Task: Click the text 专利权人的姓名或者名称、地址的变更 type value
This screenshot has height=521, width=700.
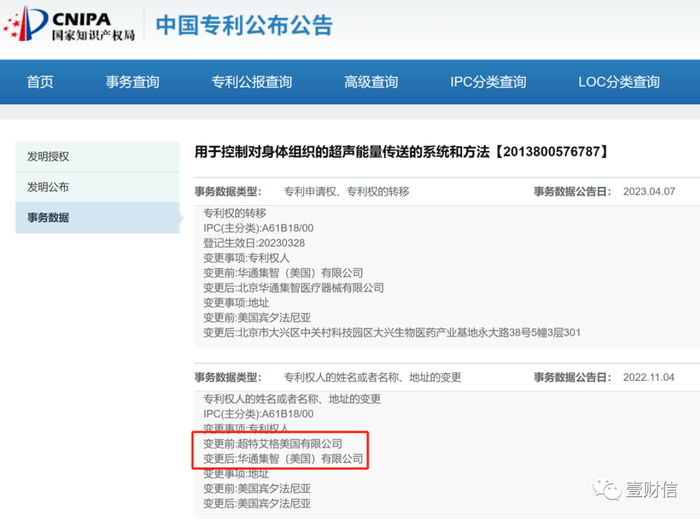Action: (372, 377)
